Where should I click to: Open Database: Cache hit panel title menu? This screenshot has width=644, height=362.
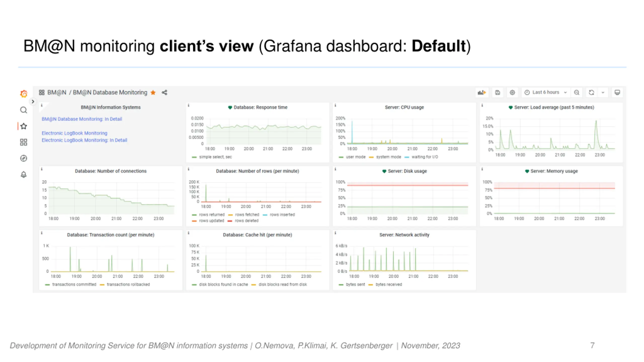click(x=257, y=235)
